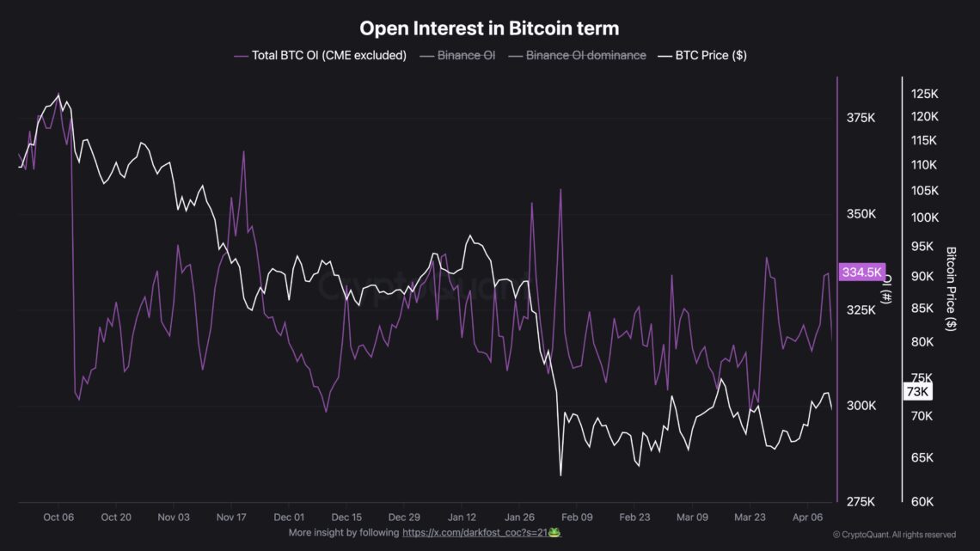Select the Dec 15 date tick
The height and width of the screenshot is (551, 980).
point(346,517)
